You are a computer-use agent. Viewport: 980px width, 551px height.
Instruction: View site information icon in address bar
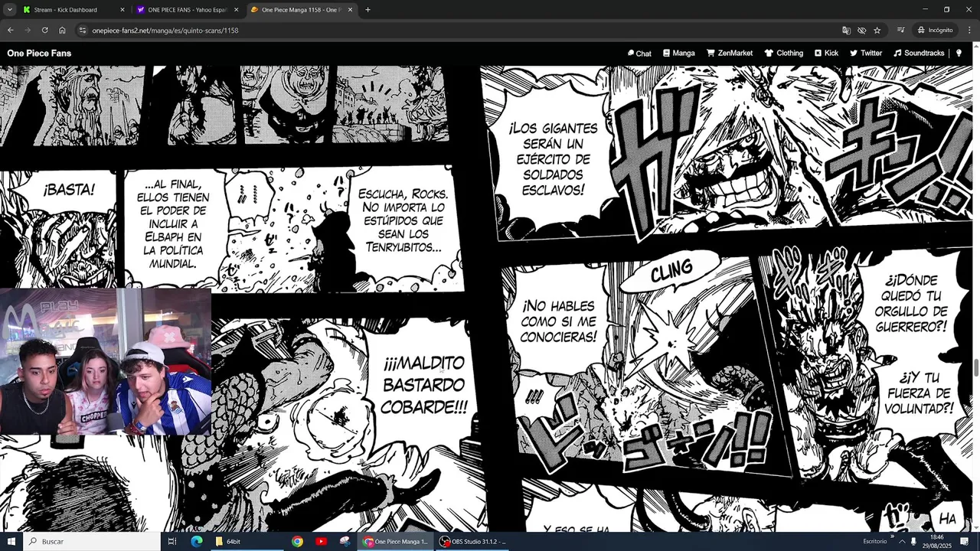[82, 31]
